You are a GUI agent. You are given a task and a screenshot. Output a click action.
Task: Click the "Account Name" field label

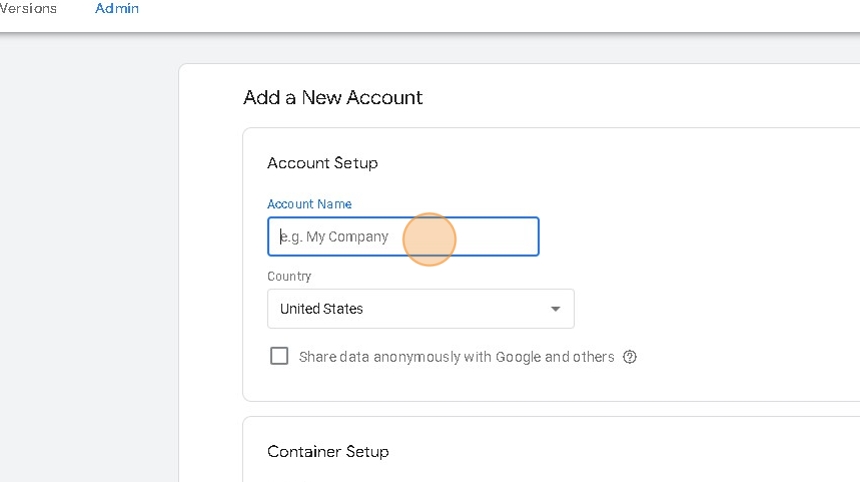309,204
